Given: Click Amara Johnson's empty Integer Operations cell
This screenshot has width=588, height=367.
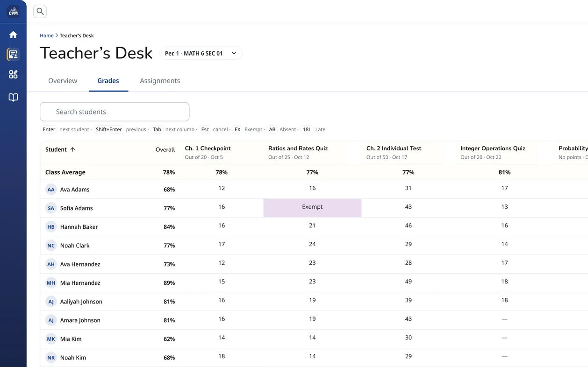Looking at the screenshot, I should [x=504, y=319].
